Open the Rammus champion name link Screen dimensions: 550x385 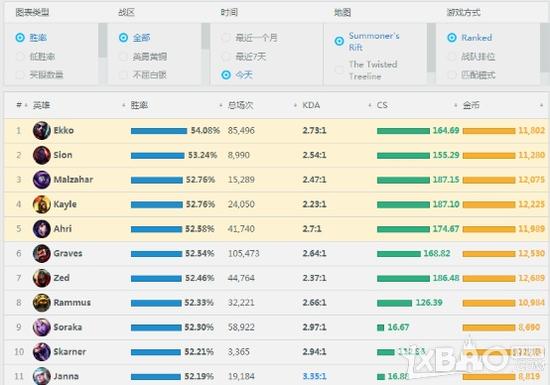coord(72,302)
